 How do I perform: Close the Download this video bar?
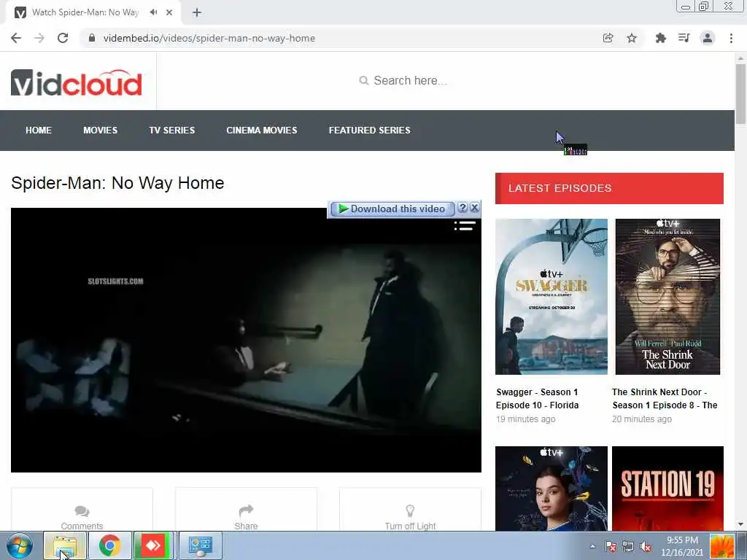pos(474,208)
